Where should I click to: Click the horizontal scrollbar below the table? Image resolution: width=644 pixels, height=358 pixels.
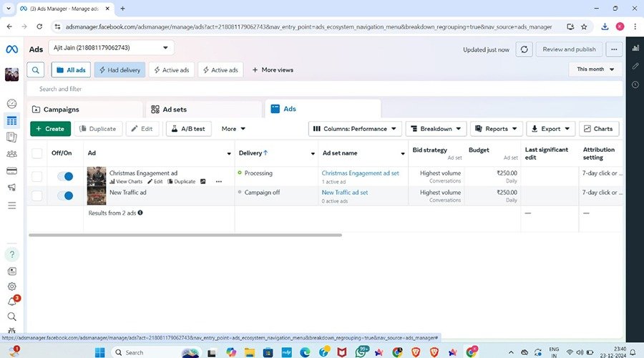[x=185, y=235]
